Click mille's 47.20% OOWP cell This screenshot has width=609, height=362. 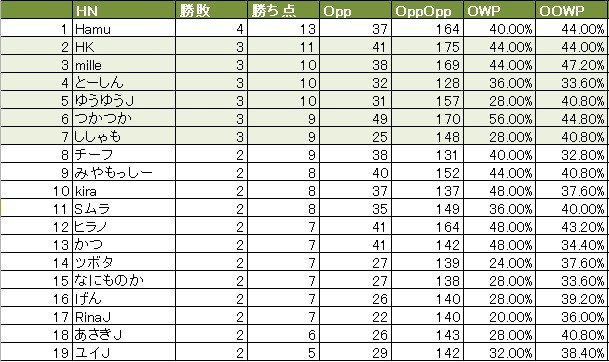coord(572,64)
